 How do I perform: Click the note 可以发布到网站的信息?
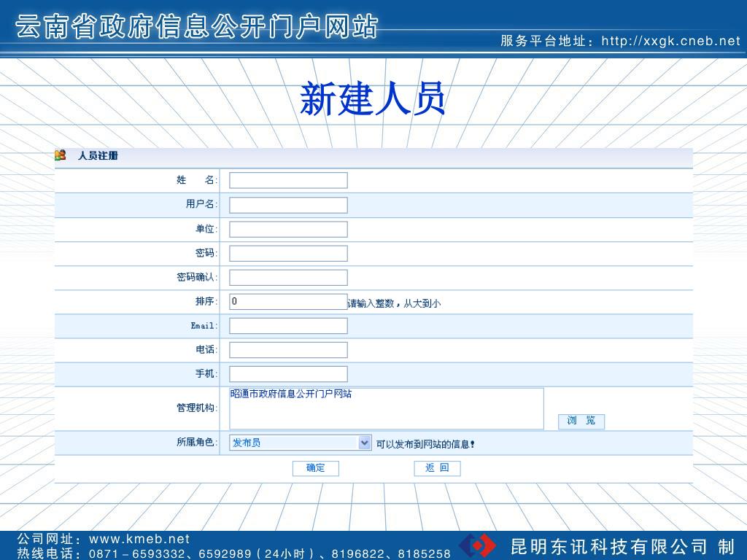click(x=425, y=444)
